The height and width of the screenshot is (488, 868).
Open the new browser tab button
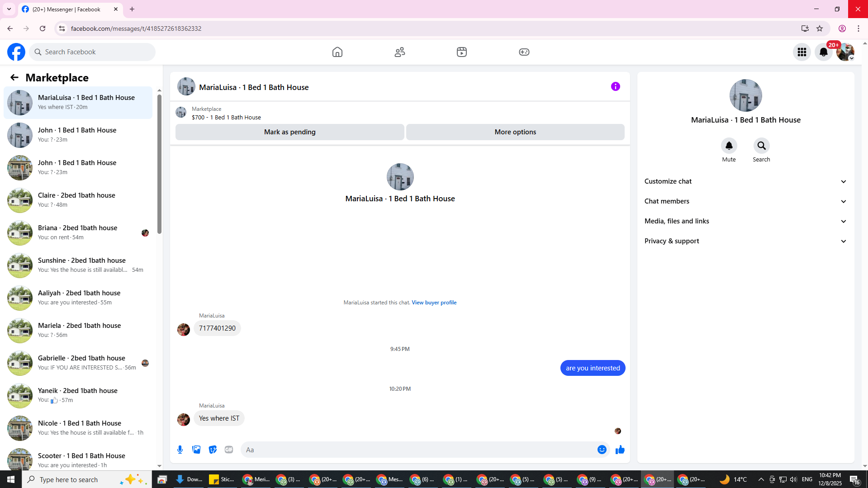[132, 9]
